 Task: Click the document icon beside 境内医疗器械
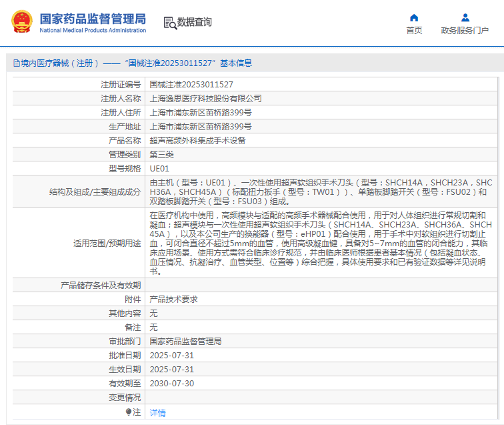(x=15, y=63)
